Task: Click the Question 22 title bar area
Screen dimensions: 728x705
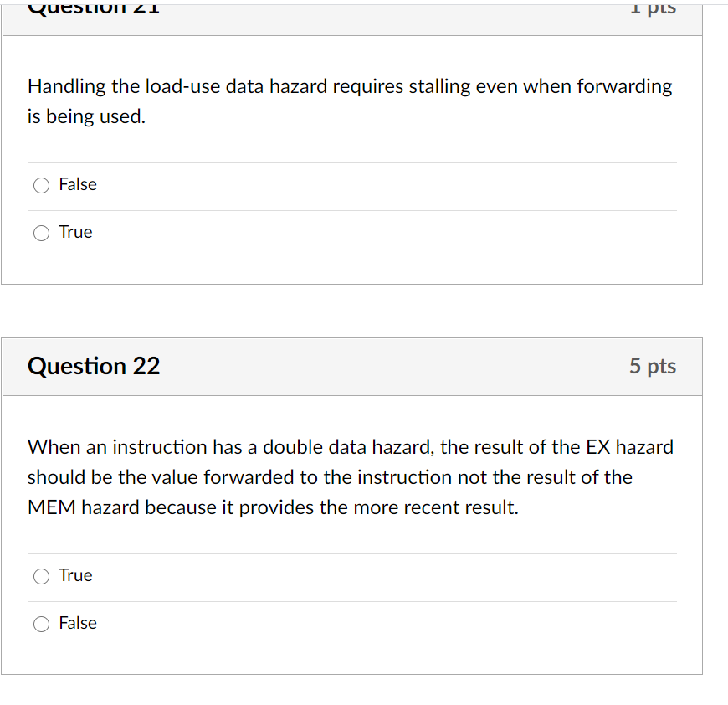Action: point(351,366)
